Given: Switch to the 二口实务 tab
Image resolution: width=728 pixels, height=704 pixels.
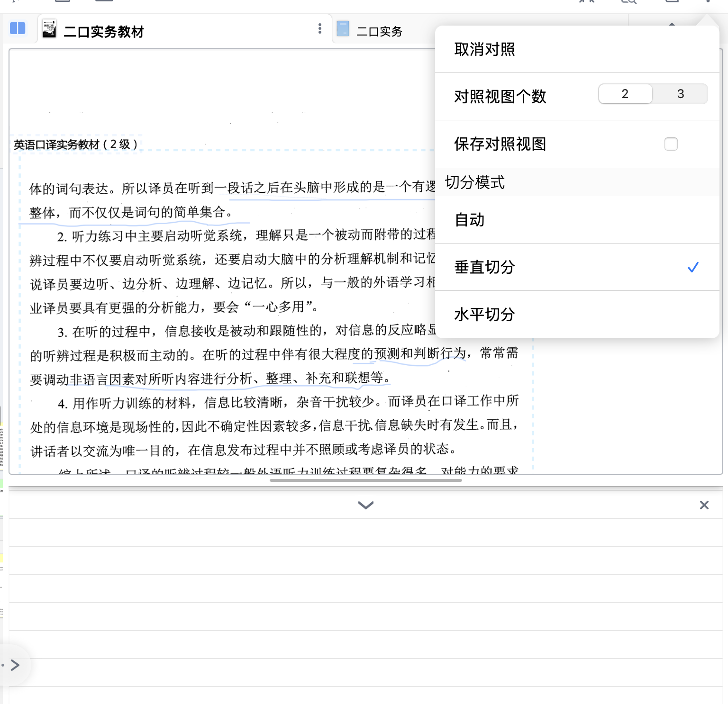Looking at the screenshot, I should (x=379, y=32).
